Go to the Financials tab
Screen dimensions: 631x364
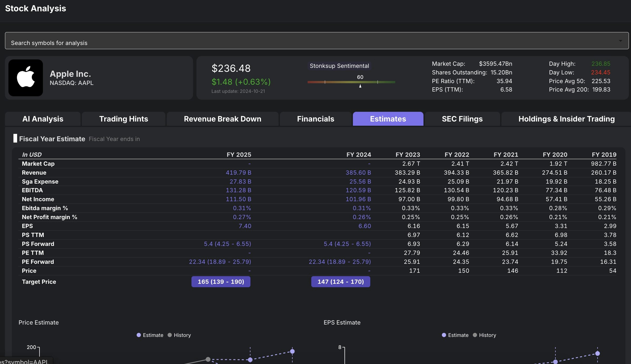pos(315,119)
